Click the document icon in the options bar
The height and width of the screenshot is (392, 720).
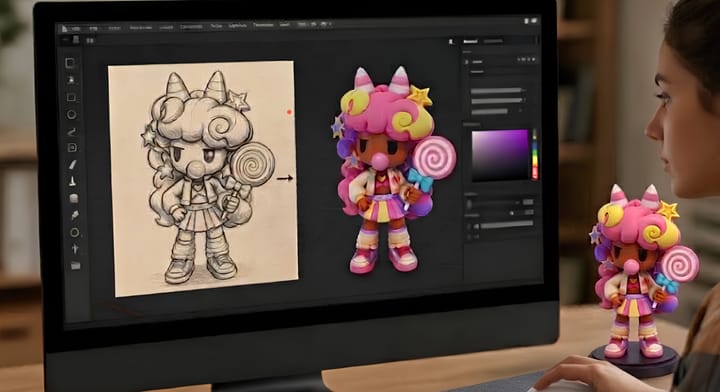[76, 40]
